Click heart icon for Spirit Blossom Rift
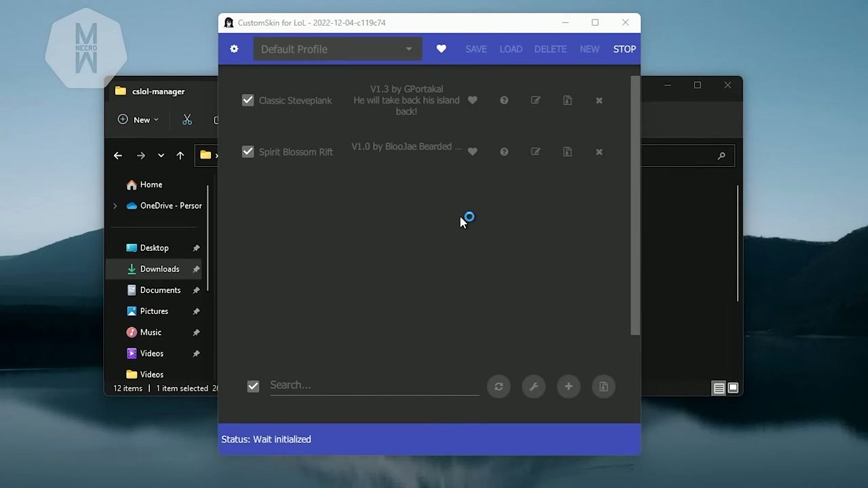The image size is (868, 488). tap(473, 152)
